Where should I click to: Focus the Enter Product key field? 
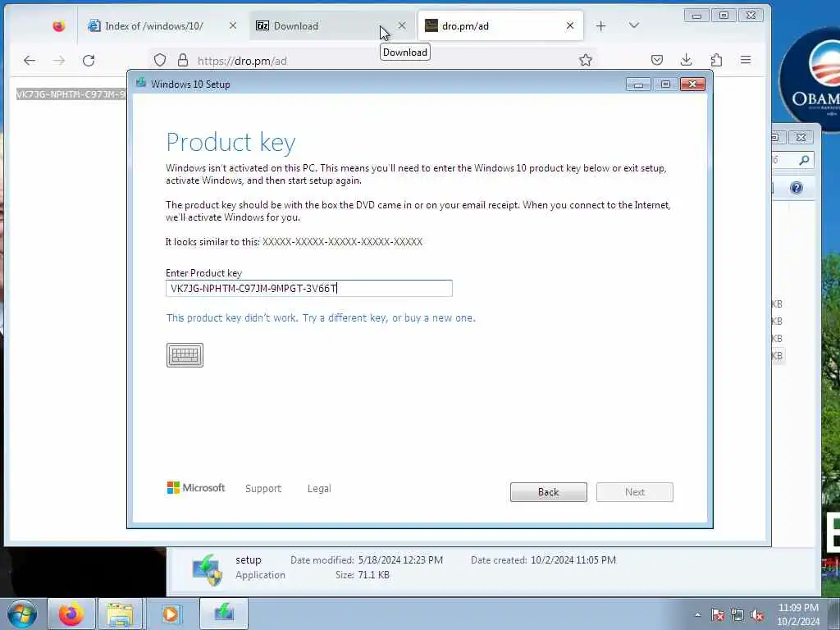[x=309, y=288]
